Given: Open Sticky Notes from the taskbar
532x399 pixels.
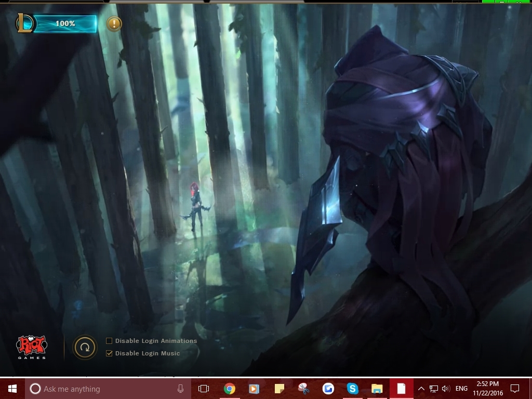Looking at the screenshot, I should (279, 389).
